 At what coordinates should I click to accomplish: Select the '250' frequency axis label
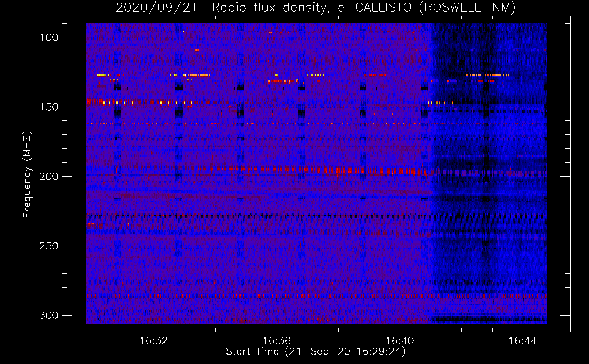click(x=49, y=246)
